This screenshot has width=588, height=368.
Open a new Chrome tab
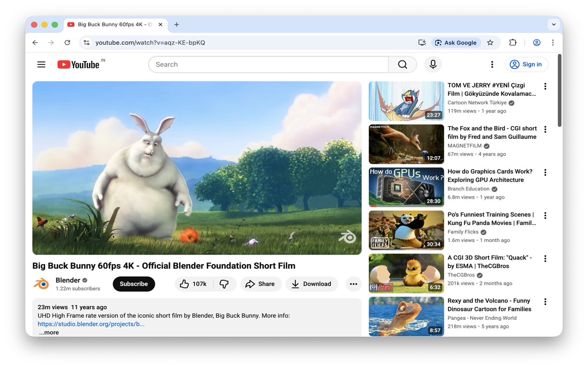(176, 24)
